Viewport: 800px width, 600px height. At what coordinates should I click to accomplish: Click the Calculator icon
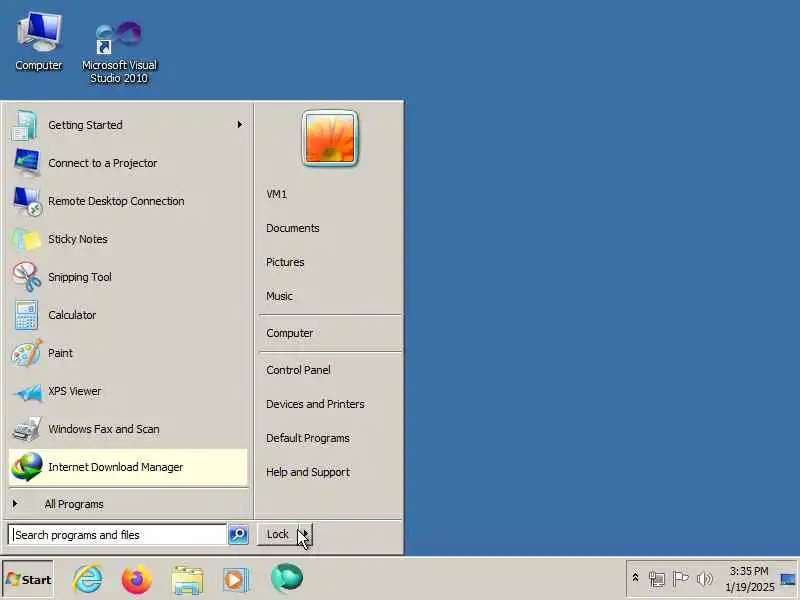[26, 315]
